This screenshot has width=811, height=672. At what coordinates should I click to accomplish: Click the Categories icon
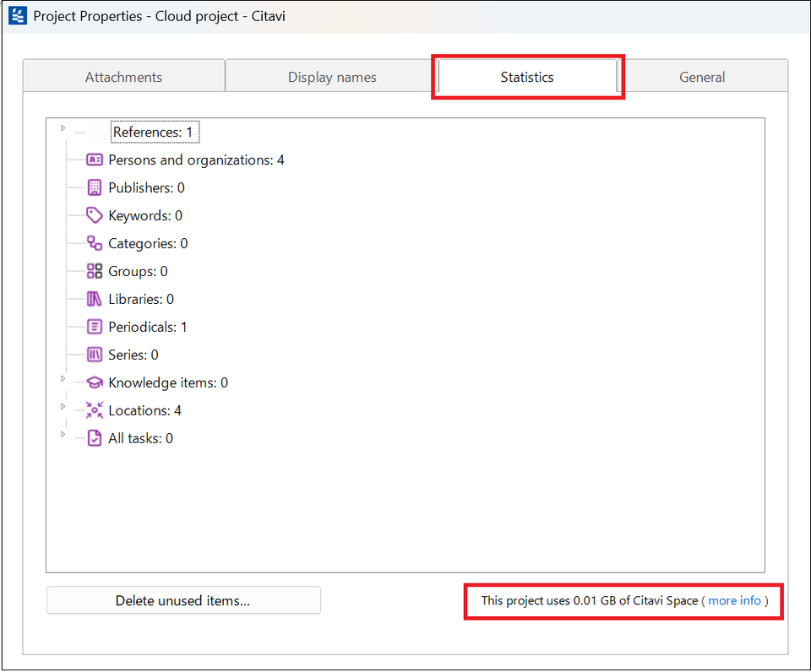tap(94, 243)
